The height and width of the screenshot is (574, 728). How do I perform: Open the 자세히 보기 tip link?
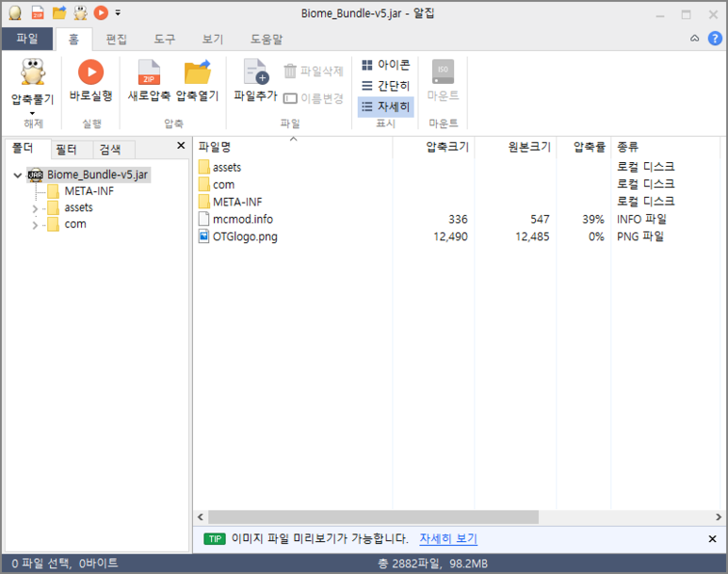tap(448, 538)
